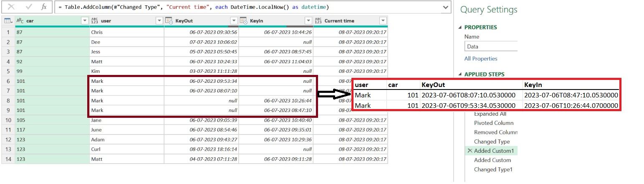Select the Added Custom1 applied step

click(494, 151)
